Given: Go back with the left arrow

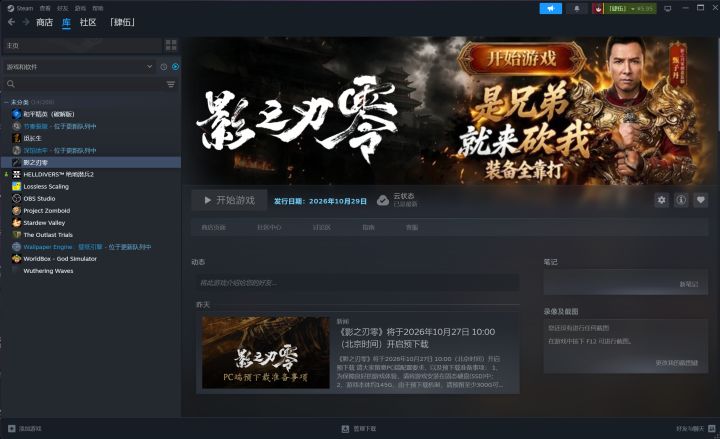Looking at the screenshot, I should coord(11,22).
